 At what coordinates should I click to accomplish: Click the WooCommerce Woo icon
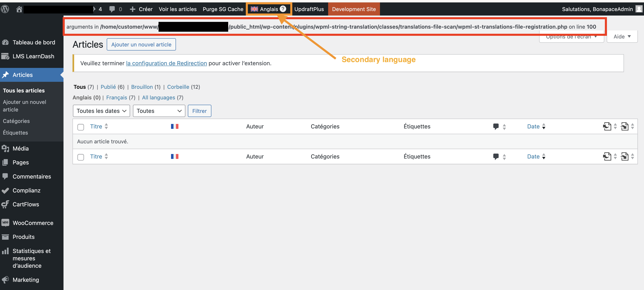coord(5,223)
